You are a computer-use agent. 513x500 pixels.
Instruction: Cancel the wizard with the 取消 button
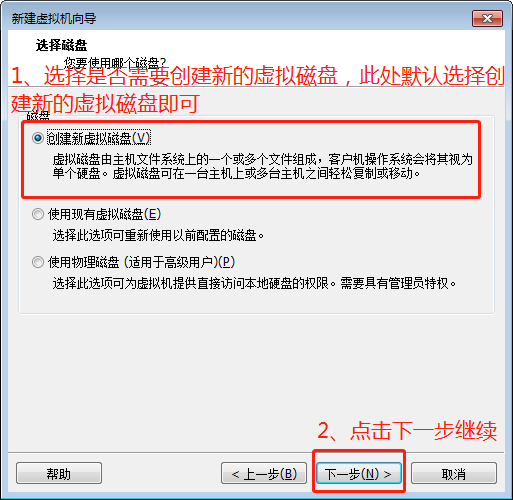click(454, 473)
